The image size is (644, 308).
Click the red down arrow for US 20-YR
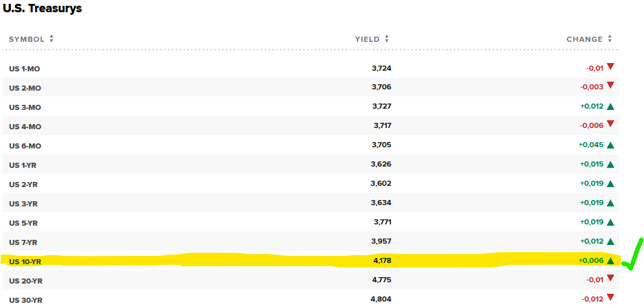tap(611, 278)
